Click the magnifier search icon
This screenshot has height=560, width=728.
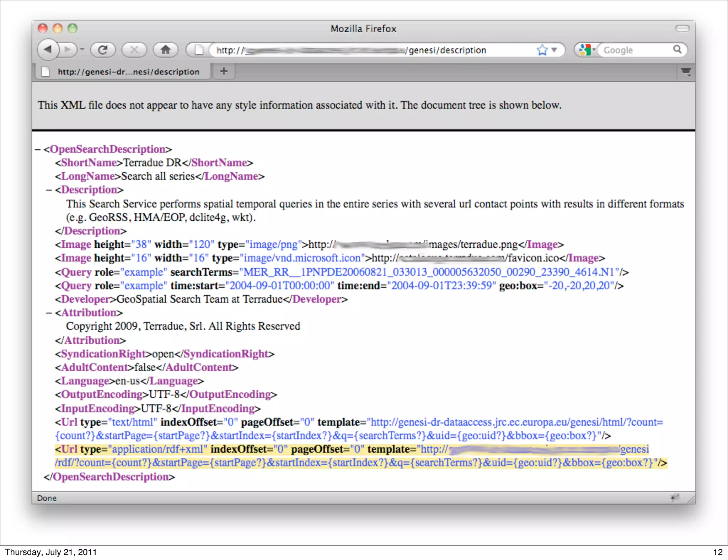[677, 49]
